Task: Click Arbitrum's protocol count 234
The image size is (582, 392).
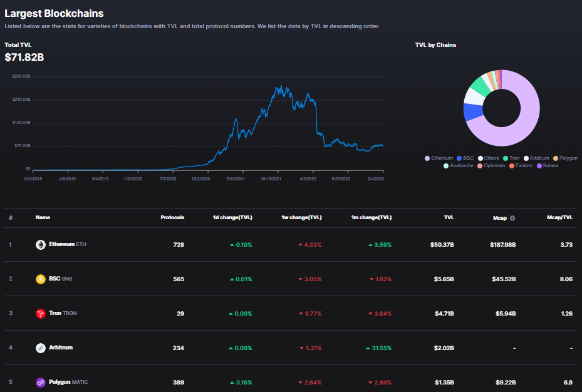Action: pyautogui.click(x=178, y=348)
